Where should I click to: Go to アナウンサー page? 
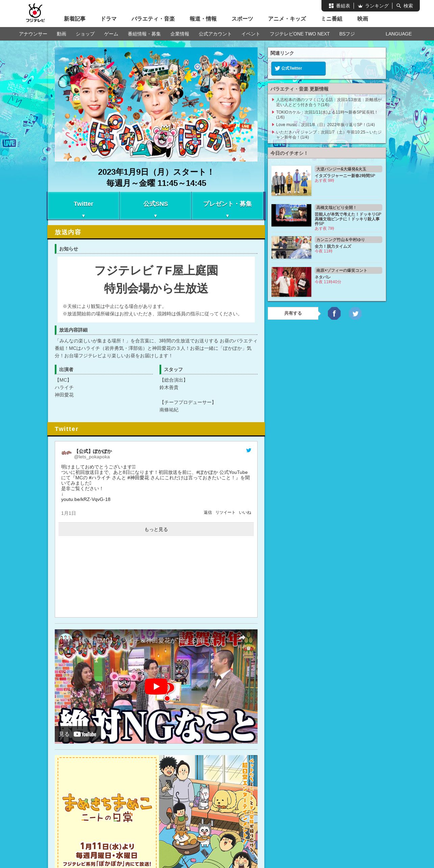(x=33, y=34)
